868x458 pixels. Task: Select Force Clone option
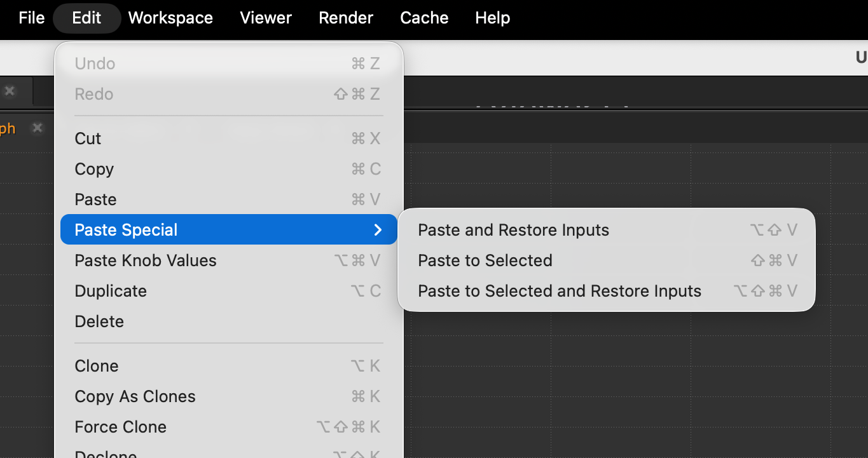[120, 427]
